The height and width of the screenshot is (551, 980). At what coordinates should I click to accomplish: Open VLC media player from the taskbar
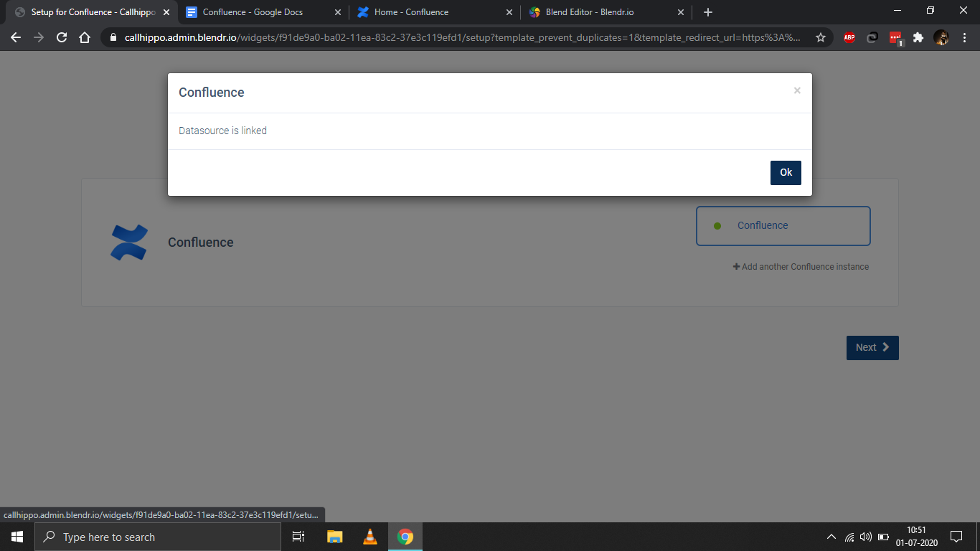click(x=370, y=537)
